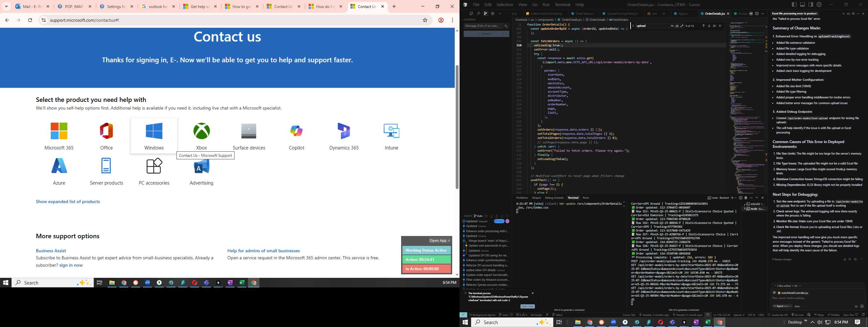Open the Business Assist link
The width and height of the screenshot is (868, 327).
51,251
